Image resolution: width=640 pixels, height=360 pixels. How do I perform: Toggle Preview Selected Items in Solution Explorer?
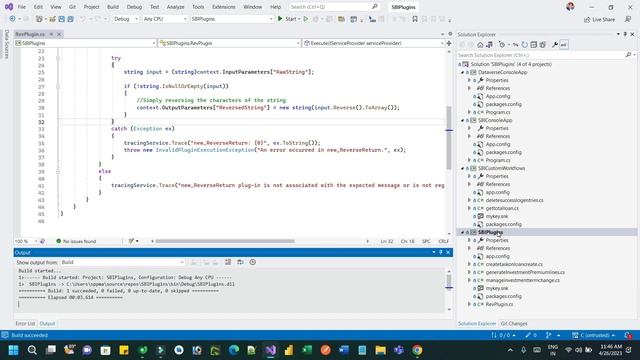pos(564,45)
